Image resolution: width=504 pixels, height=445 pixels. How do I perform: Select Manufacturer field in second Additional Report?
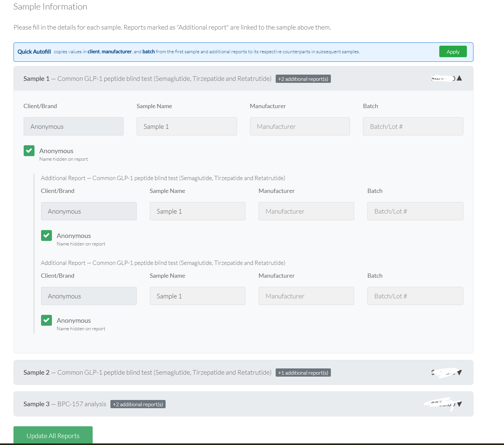pos(306,296)
